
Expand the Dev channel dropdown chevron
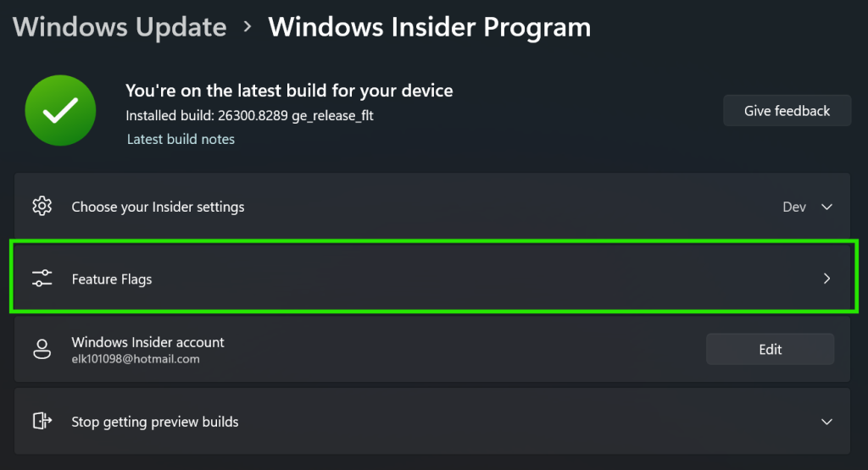point(827,207)
